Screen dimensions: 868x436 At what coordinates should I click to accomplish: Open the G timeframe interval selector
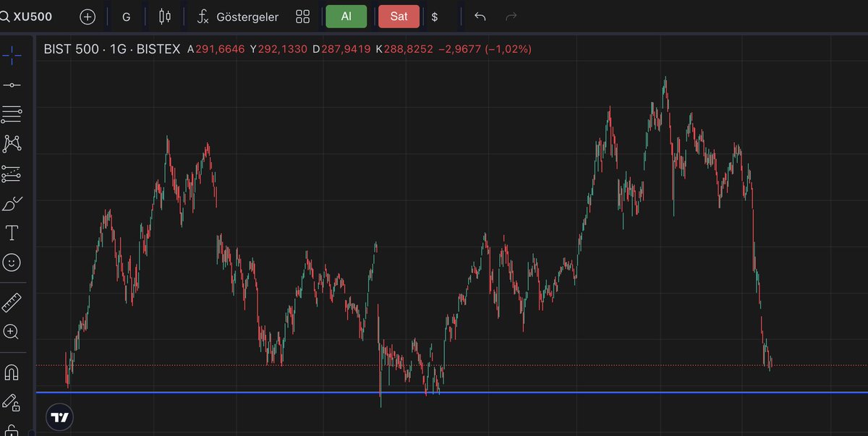coord(127,16)
